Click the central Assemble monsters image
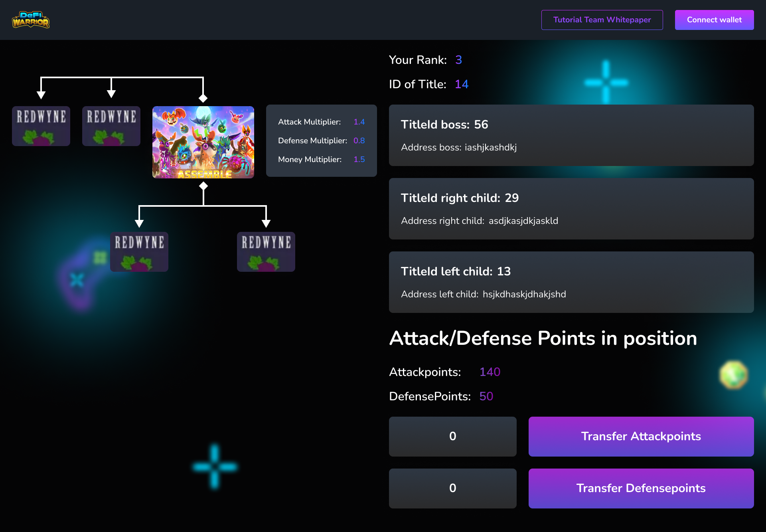The height and width of the screenshot is (532, 766). pos(203,142)
